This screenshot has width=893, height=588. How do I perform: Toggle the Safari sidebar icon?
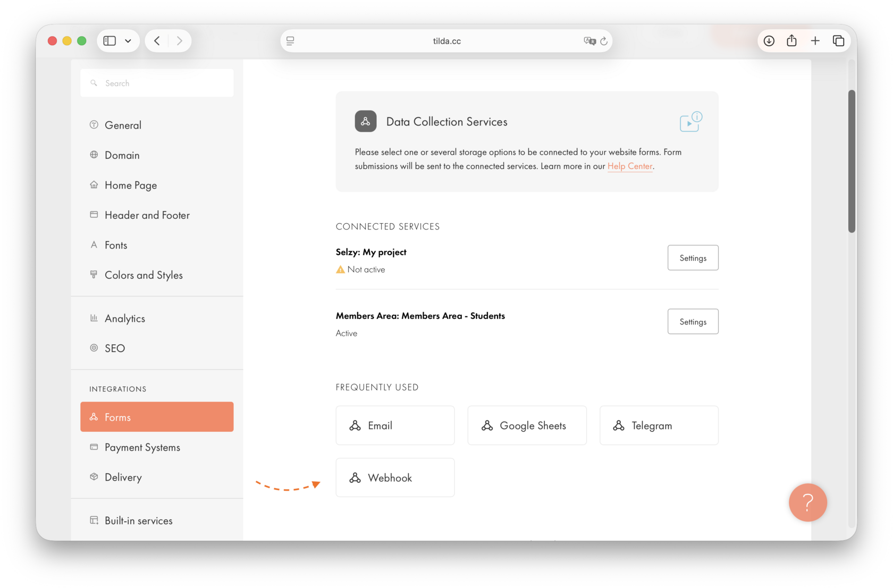point(109,41)
